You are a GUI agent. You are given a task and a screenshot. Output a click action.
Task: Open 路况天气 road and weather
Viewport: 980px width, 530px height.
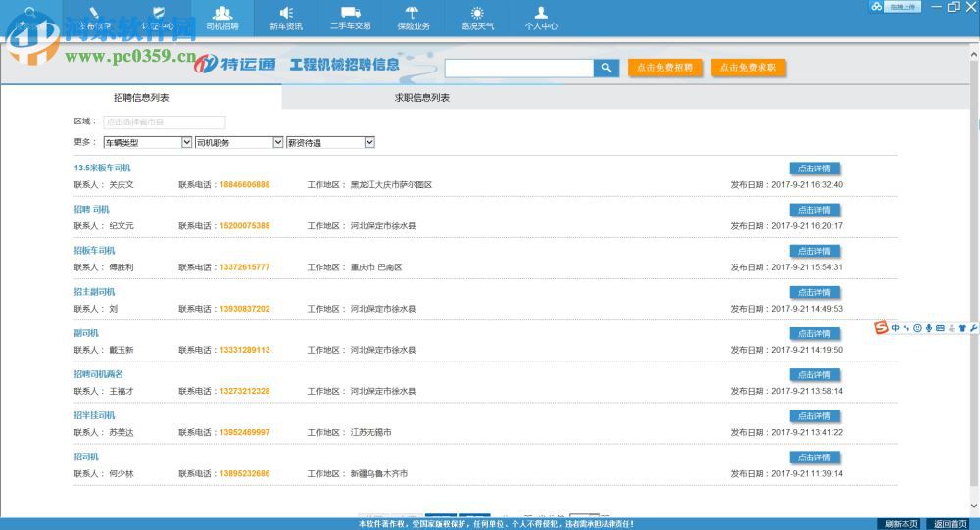pos(477,19)
